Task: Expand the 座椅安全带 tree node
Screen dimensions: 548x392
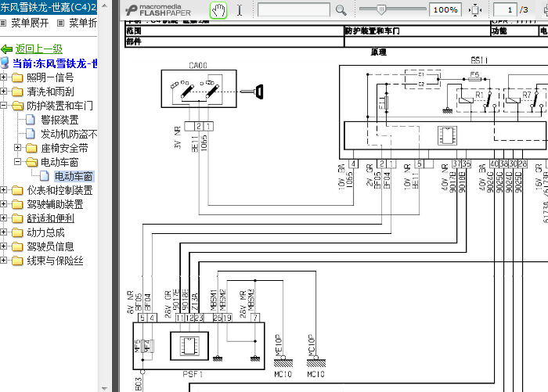Action: 17,148
